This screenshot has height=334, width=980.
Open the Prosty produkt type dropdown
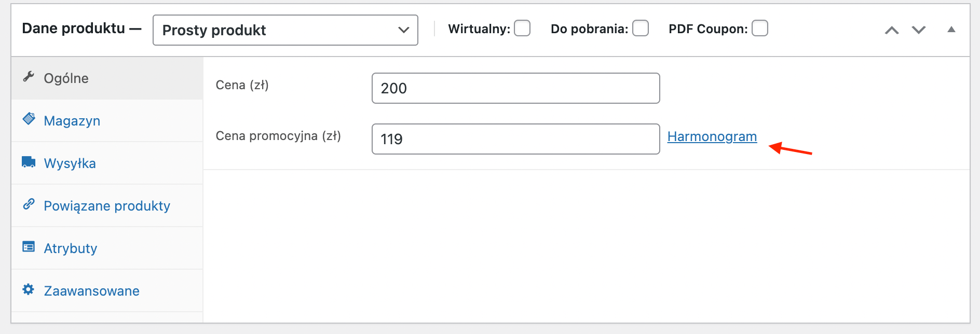click(x=285, y=30)
